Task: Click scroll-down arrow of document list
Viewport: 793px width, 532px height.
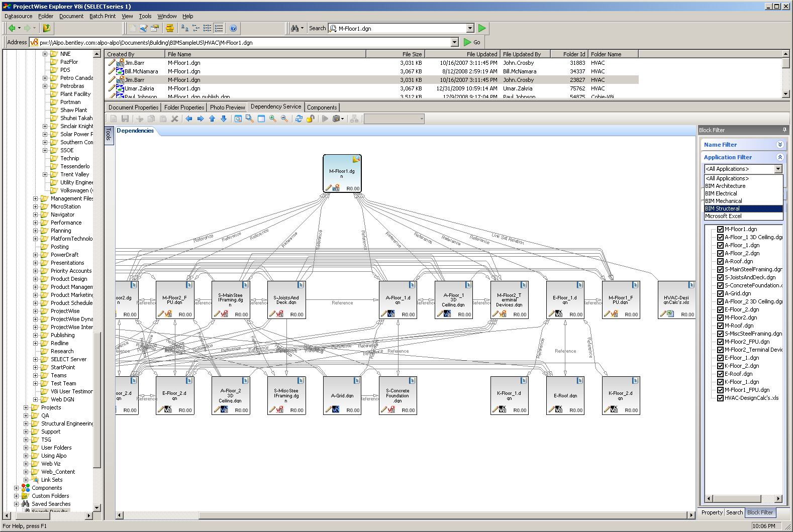Action: tap(785, 94)
